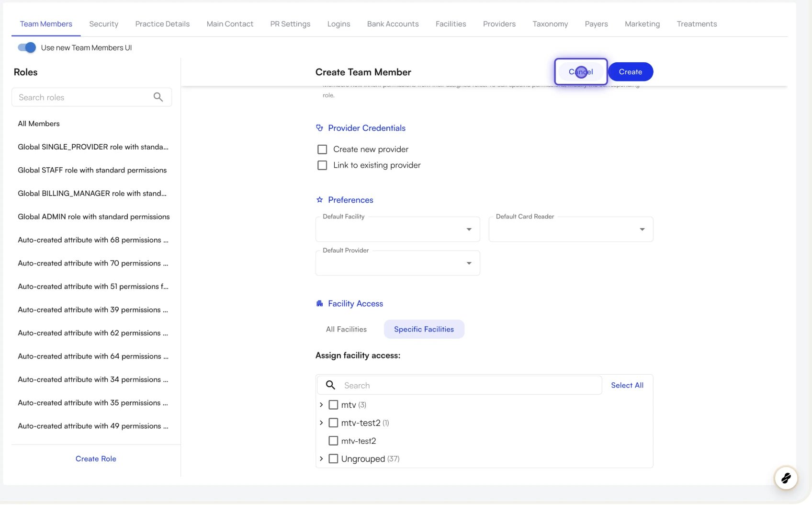Screen dimensions: 812x505
Task: Switch to the Security tab
Action: tap(103, 24)
